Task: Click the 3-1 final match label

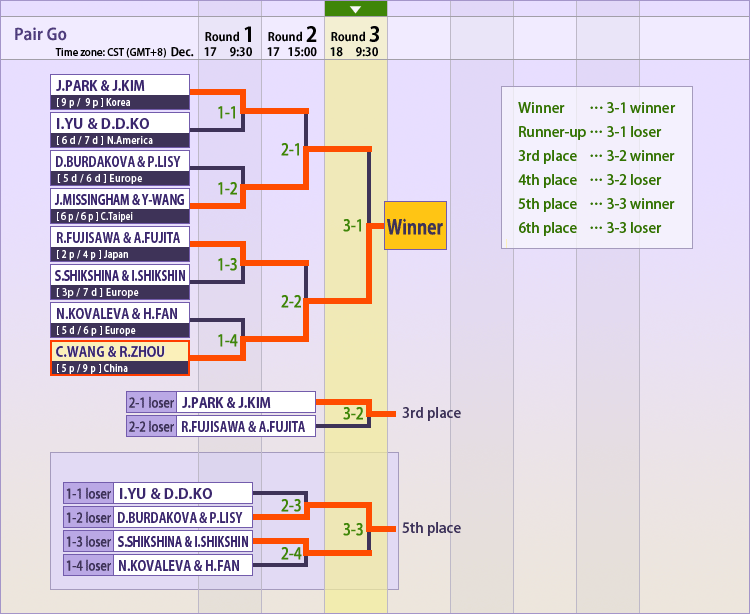Action: point(353,226)
